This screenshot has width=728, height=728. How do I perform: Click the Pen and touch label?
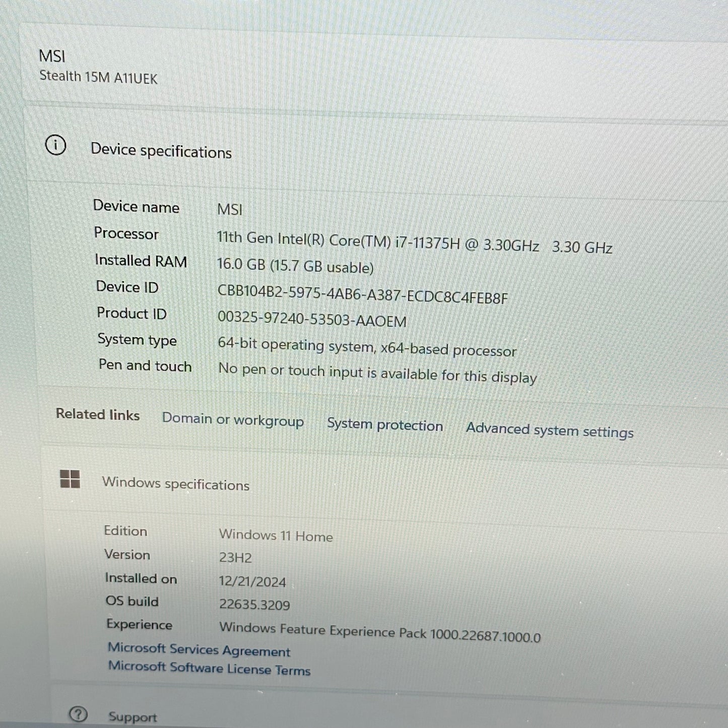145,365
